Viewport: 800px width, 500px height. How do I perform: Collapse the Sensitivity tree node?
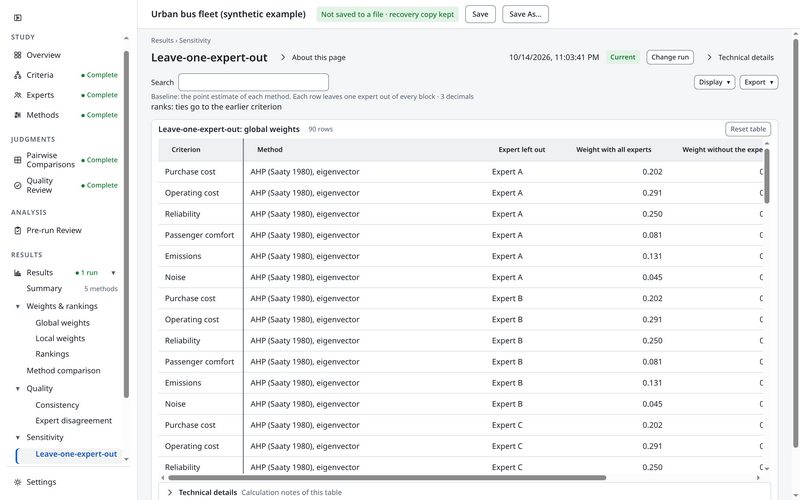pyautogui.click(x=17, y=437)
